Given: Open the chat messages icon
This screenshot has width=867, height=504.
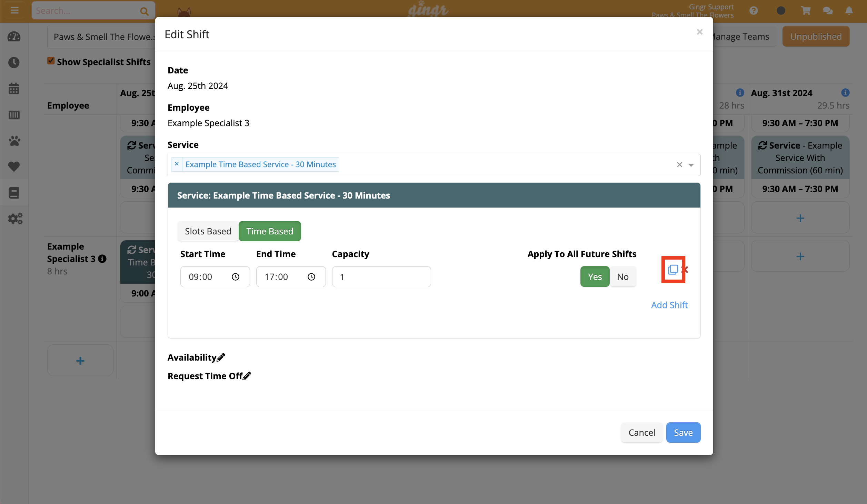Looking at the screenshot, I should [x=828, y=11].
